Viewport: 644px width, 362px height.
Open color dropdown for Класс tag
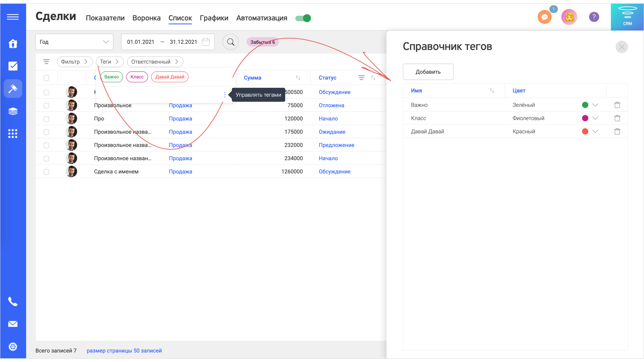point(595,118)
